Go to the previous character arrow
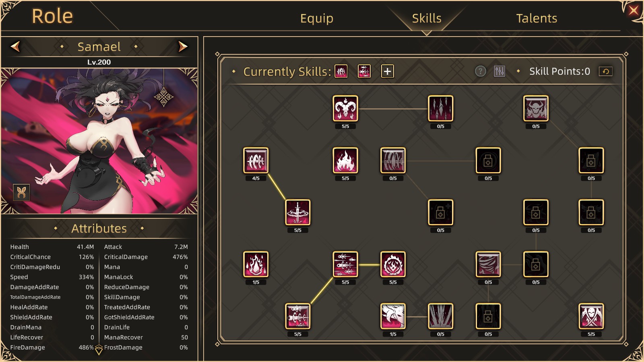644x362 pixels. pyautogui.click(x=15, y=47)
